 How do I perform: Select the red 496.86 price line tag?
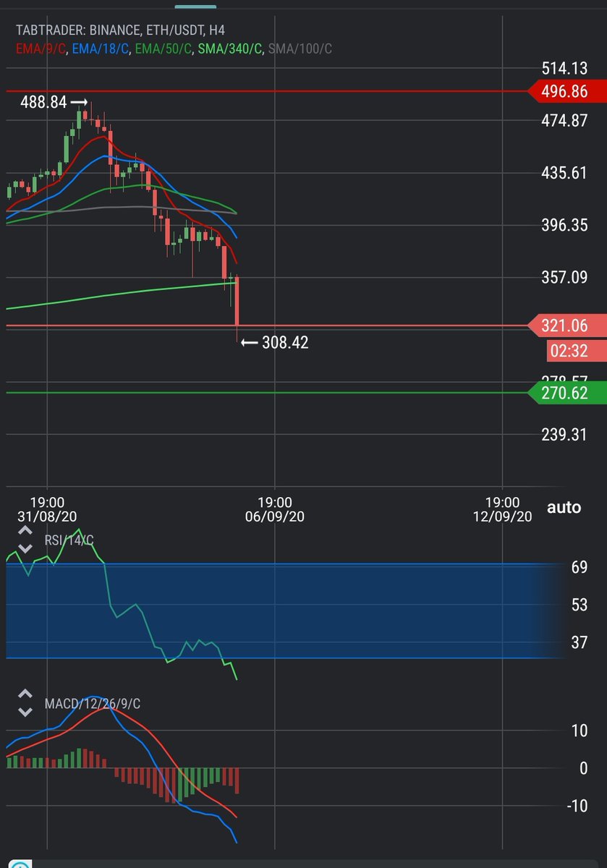pyautogui.click(x=568, y=91)
